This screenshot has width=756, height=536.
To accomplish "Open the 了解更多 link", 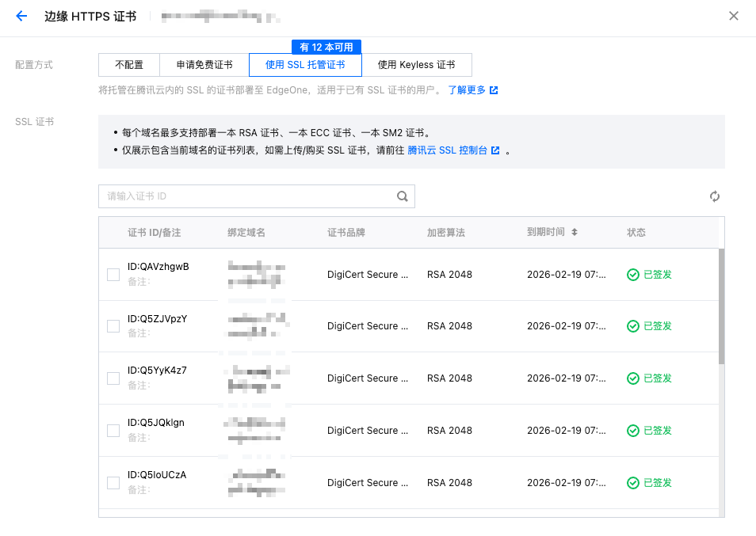I will pyautogui.click(x=467, y=90).
